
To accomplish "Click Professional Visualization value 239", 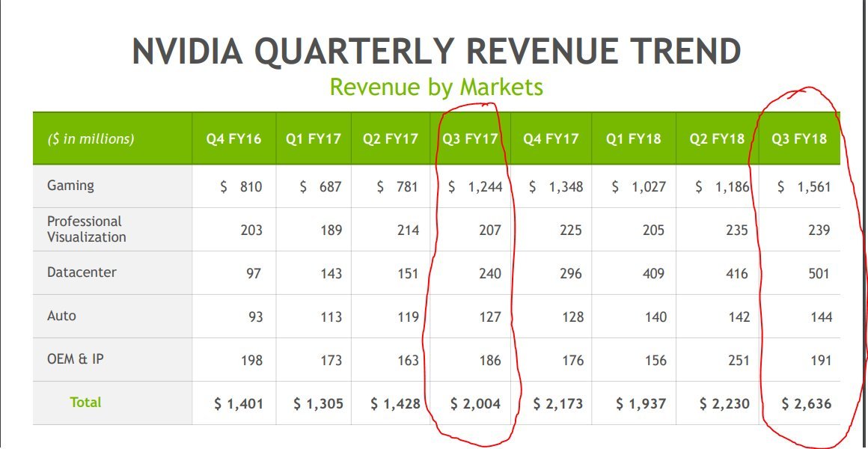I will (819, 230).
